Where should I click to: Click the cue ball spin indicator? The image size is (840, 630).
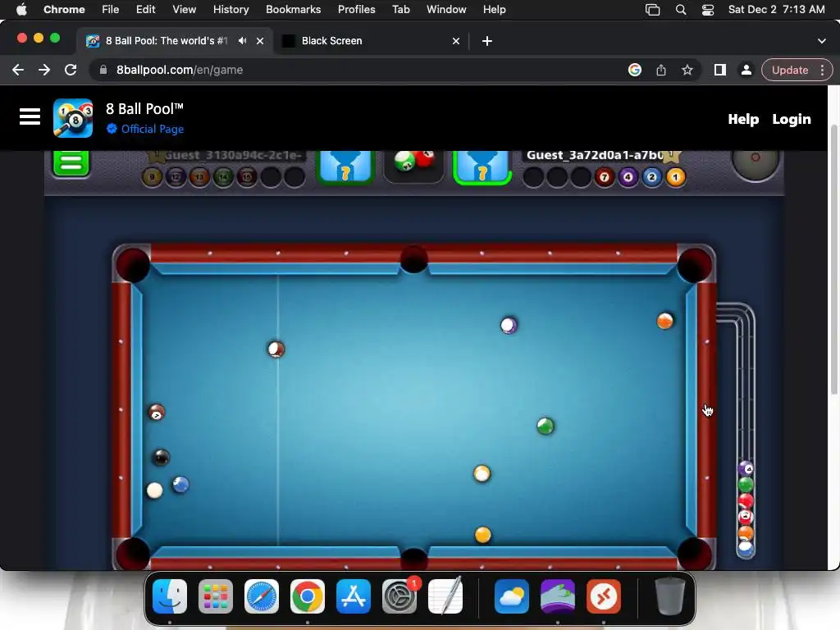coord(756,162)
